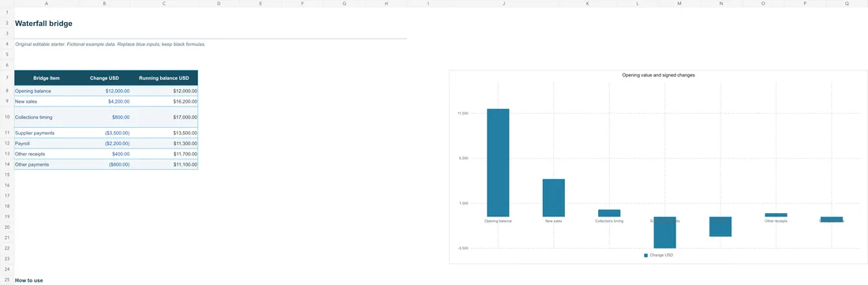Click the Opening balance bar in chart
The height and width of the screenshot is (285, 868).
pyautogui.click(x=498, y=163)
